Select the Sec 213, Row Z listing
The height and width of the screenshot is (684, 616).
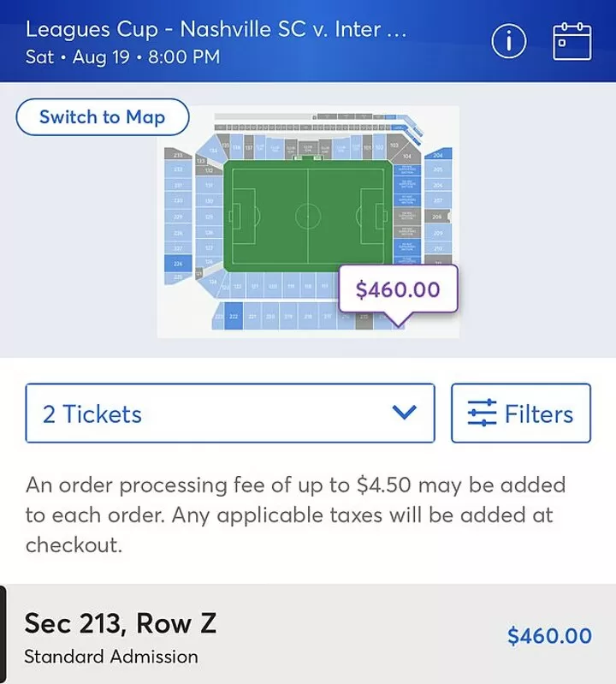click(308, 634)
